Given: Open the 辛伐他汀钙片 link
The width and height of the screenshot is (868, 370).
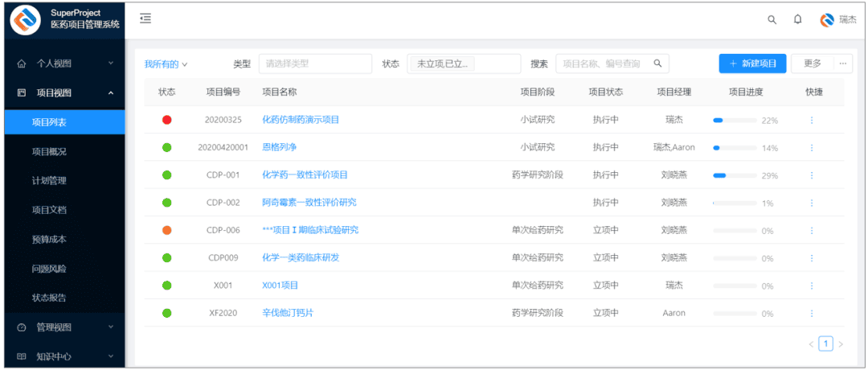Looking at the screenshot, I should coord(288,313).
